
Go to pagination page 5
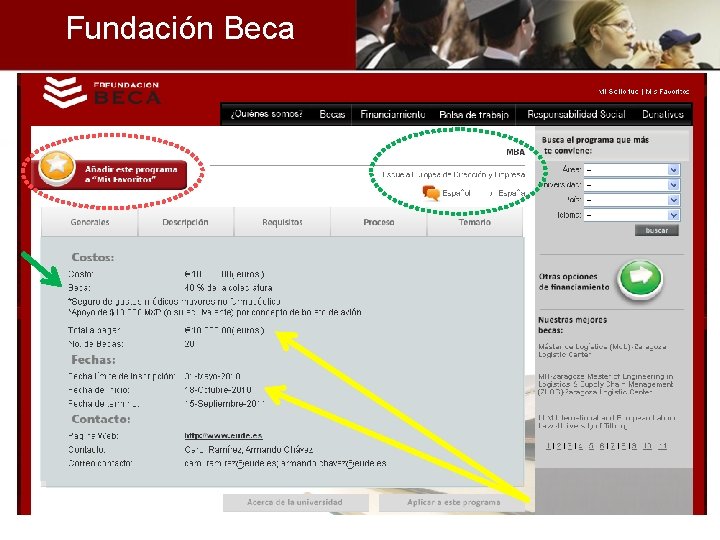(x=591, y=446)
